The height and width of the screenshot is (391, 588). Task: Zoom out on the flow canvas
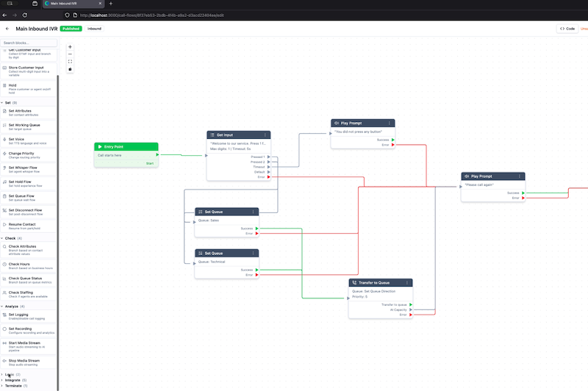click(70, 54)
